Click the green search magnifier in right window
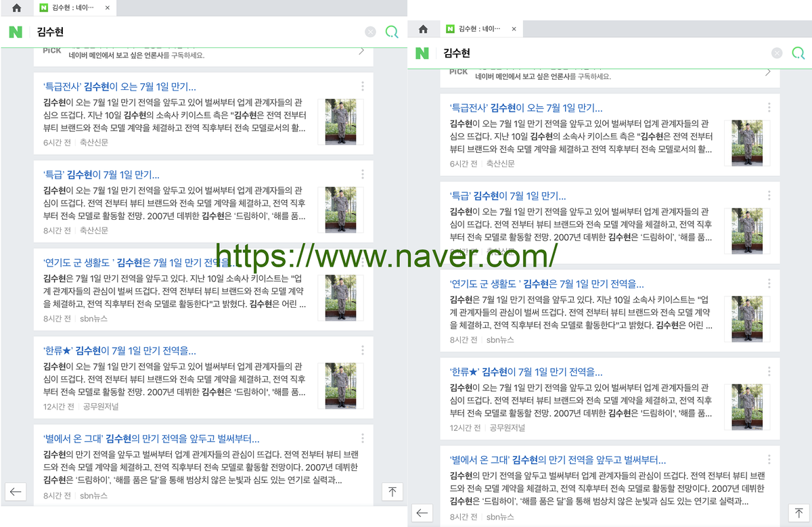The height and width of the screenshot is (527, 812). 798,53
